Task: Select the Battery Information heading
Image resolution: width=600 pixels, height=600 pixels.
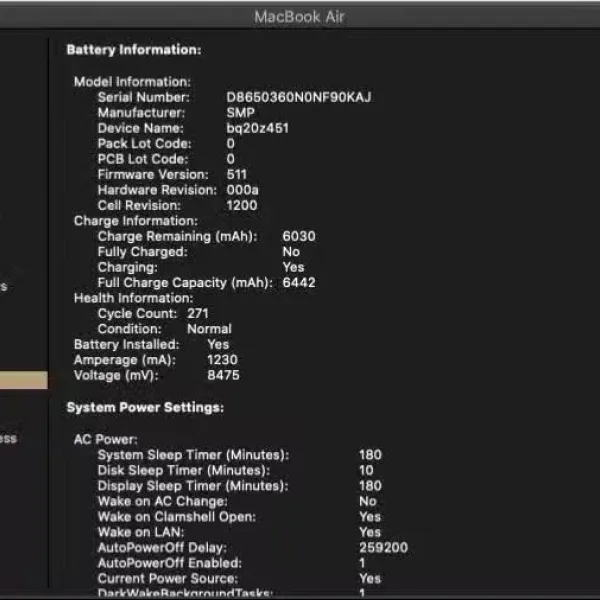Action: [x=134, y=50]
